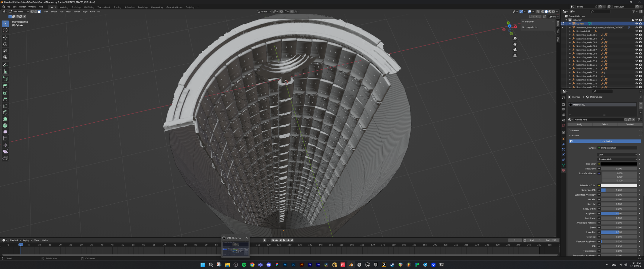Viewport: 644px width, 269px height.
Task: Select the Cursor tool in the left toolbar
Action: click(5, 30)
